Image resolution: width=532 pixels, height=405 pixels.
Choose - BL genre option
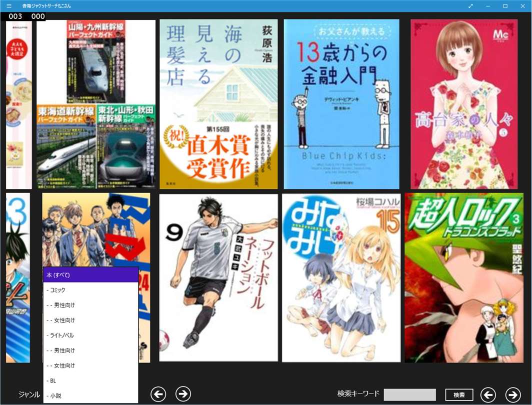[91, 380]
